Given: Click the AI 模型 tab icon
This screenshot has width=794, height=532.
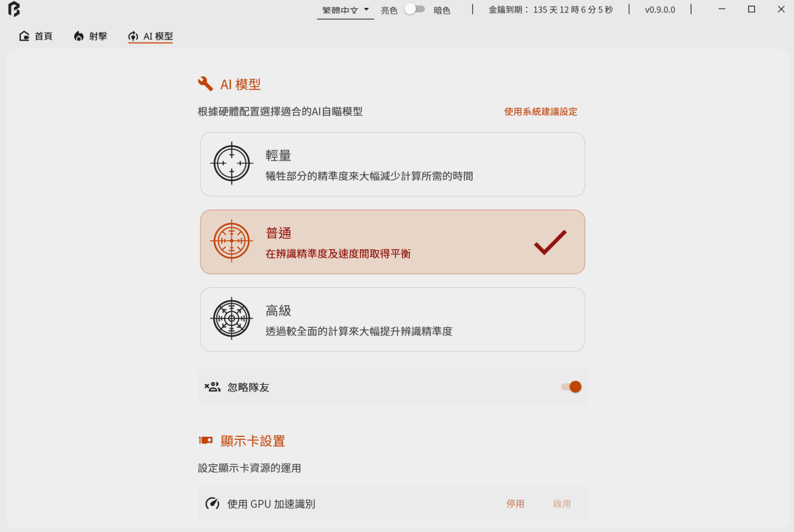Looking at the screenshot, I should tap(133, 36).
